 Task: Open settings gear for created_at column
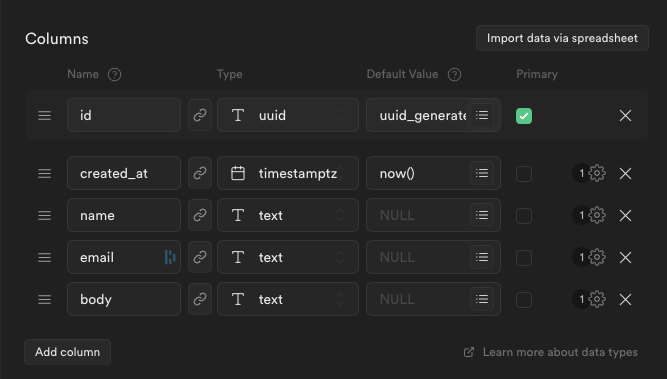[597, 173]
